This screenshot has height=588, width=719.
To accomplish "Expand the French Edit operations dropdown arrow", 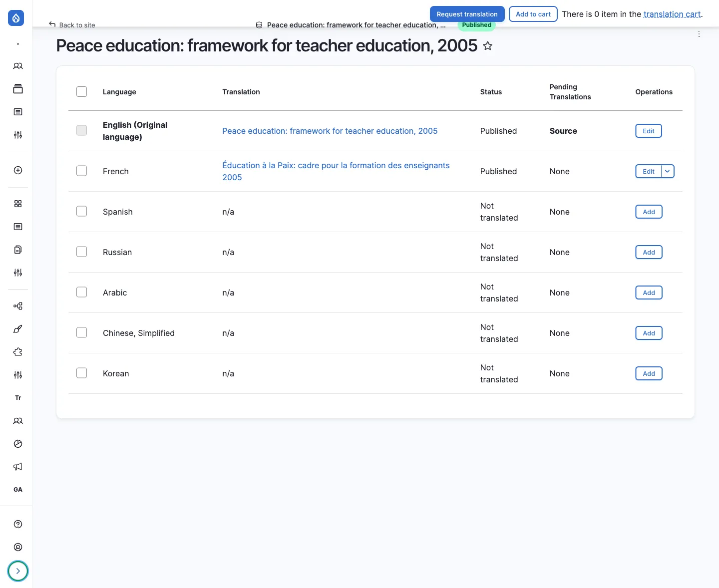I will click(x=668, y=171).
